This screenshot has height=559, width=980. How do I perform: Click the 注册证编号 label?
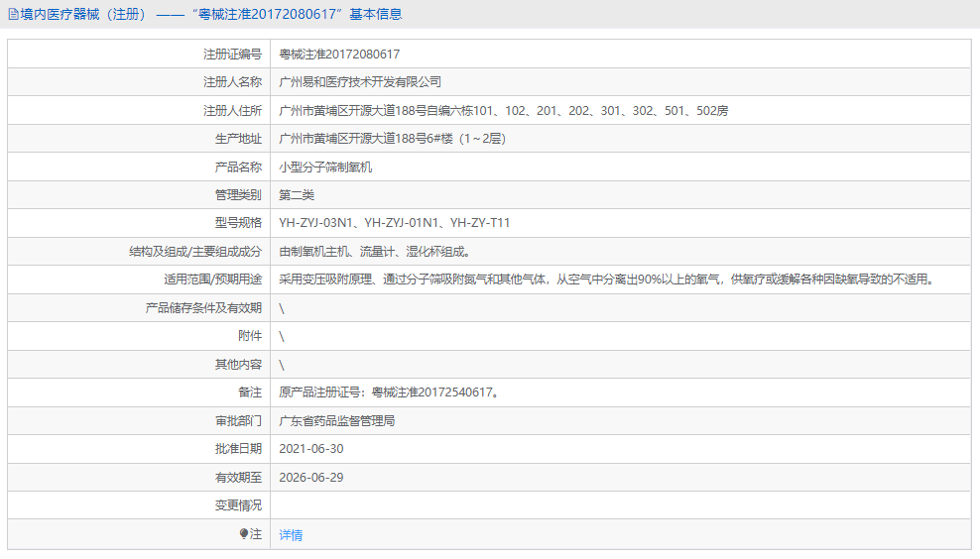(x=232, y=55)
